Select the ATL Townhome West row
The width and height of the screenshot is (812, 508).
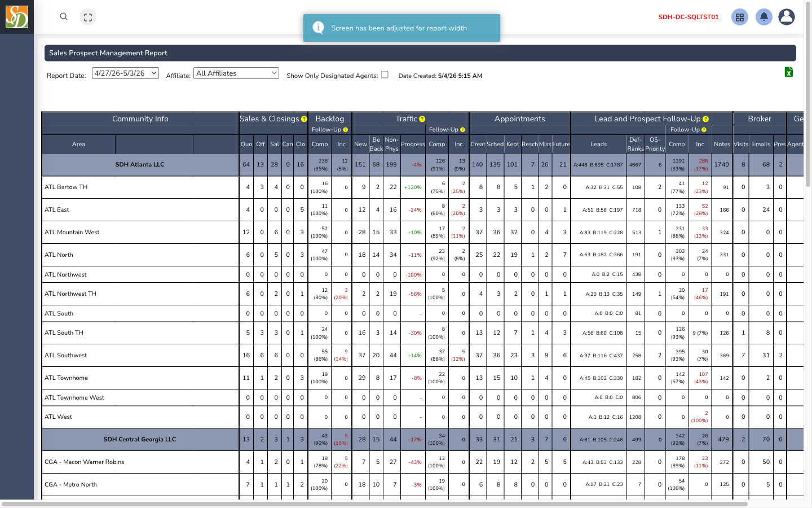[x=422, y=397]
